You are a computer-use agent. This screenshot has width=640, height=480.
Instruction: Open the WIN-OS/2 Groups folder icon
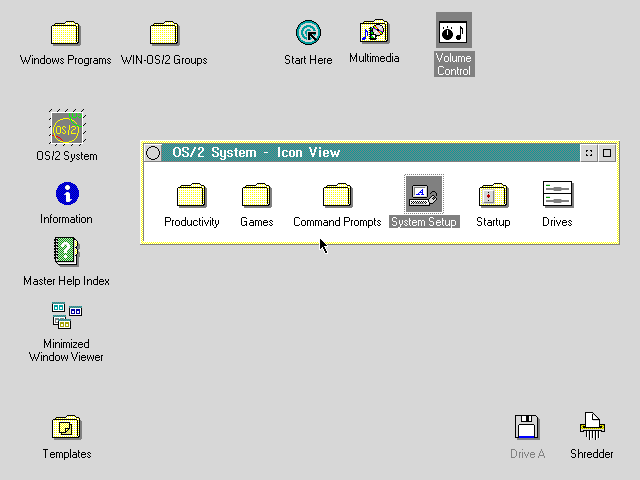click(164, 33)
